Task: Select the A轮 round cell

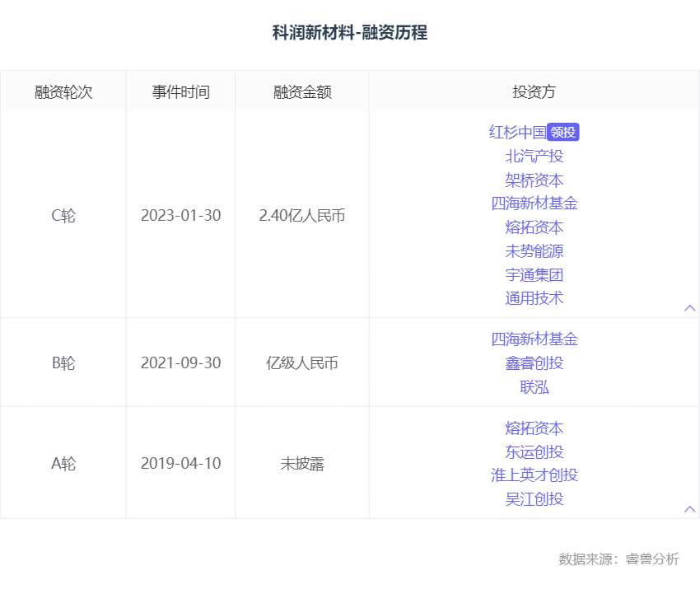Action: tap(63, 463)
